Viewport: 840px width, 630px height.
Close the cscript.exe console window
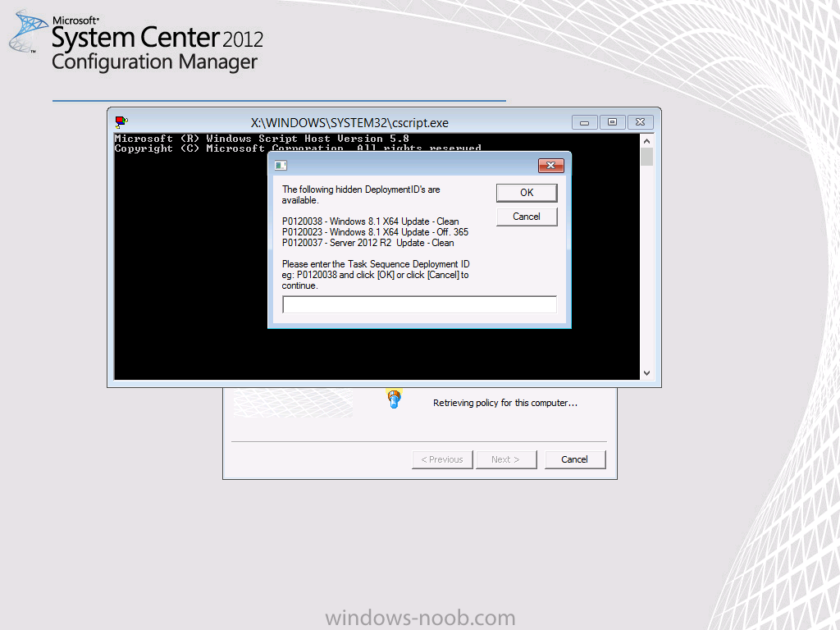[640, 123]
